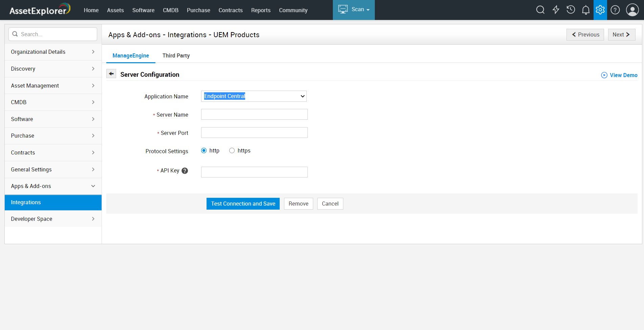
Task: Open the help question mark icon
Action: click(615, 10)
